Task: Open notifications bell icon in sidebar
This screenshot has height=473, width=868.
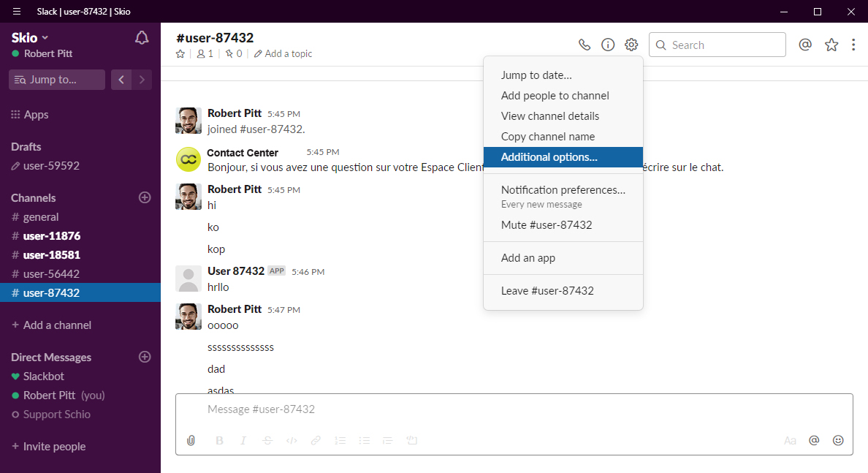Action: [x=142, y=38]
